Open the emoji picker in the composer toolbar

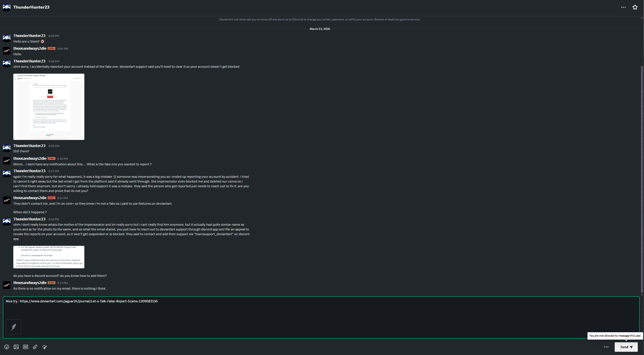click(7, 347)
